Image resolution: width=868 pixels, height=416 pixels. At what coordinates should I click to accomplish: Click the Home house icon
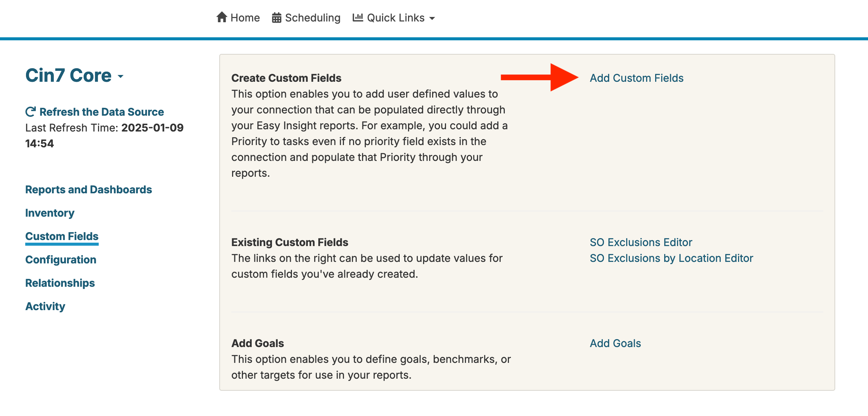[222, 17]
